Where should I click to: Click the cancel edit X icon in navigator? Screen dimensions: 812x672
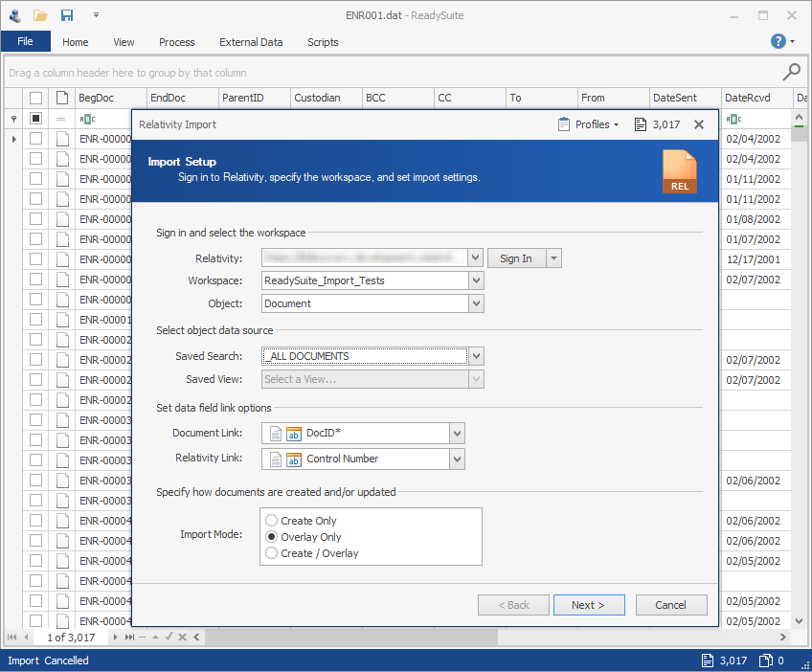coord(182,637)
